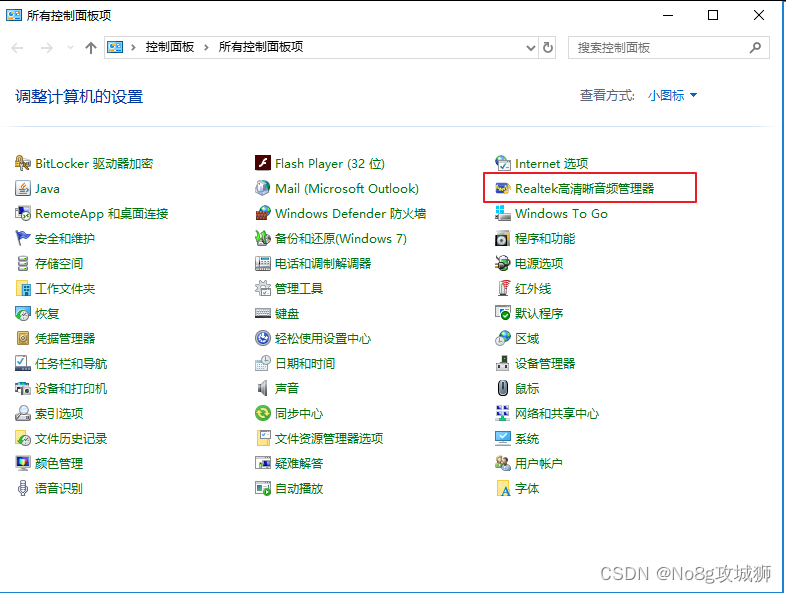Open the Windows Defender 防火墙 icon
Screen dimensions: 786x593
[x=263, y=214]
